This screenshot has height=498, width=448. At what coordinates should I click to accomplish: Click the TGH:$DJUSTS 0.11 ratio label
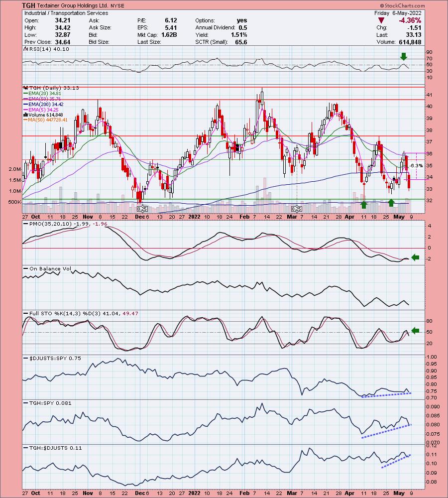pyautogui.click(x=53, y=448)
